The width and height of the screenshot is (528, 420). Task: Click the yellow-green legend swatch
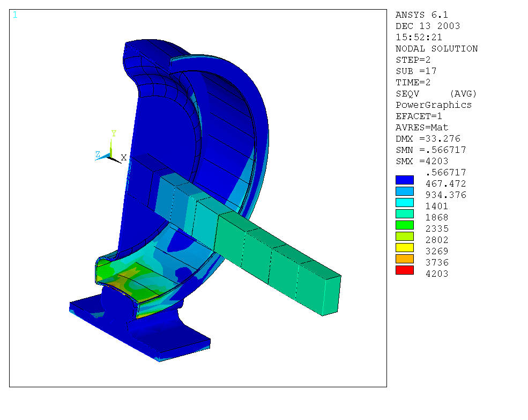tap(404, 237)
